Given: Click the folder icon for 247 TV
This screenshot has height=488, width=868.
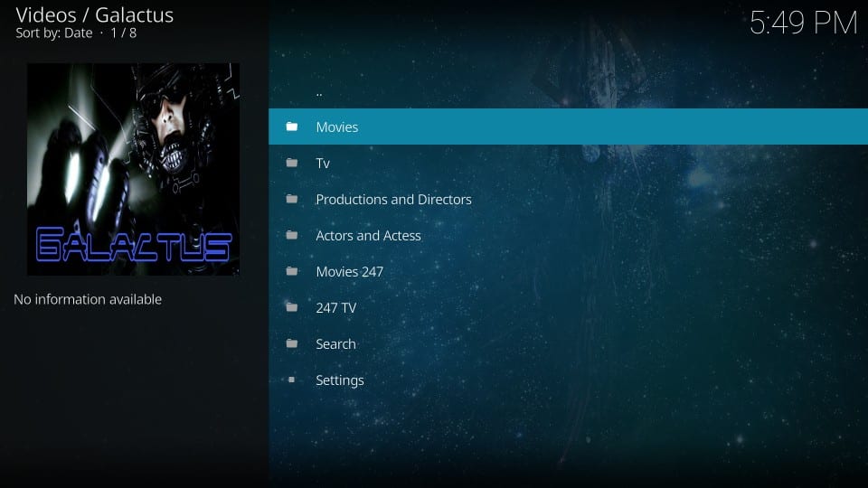Looking at the screenshot, I should click(x=292, y=307).
